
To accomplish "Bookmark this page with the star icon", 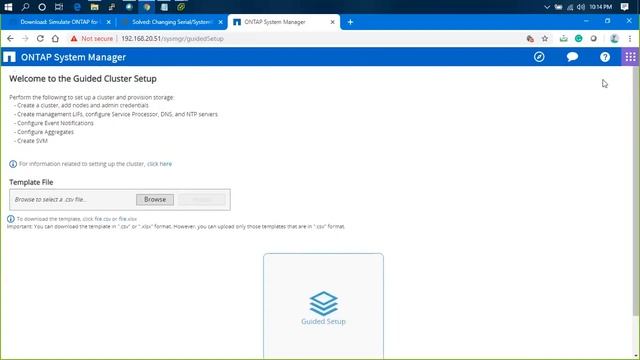I will coord(545,38).
